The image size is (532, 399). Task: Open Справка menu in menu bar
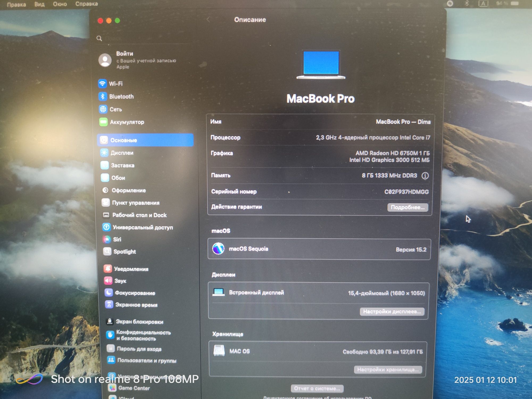click(86, 4)
